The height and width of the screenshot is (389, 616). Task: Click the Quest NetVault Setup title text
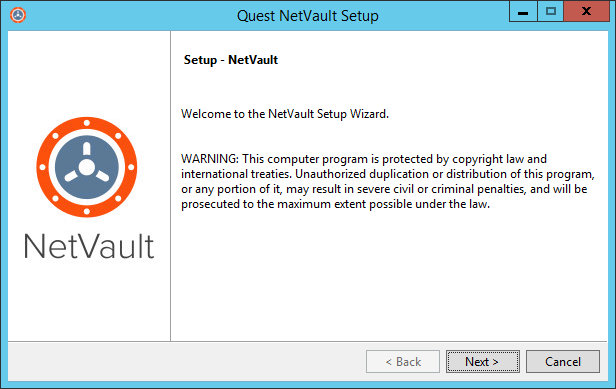308,16
